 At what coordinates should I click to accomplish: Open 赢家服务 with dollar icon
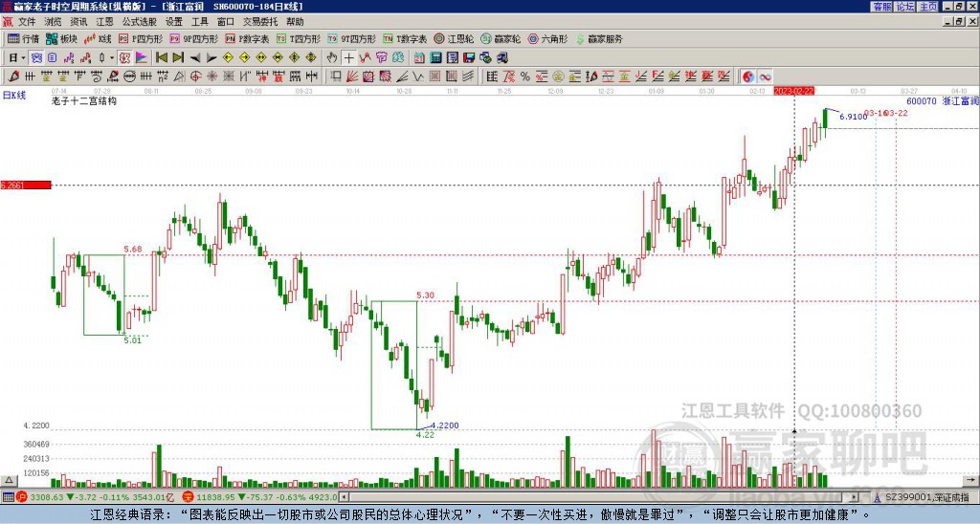pyautogui.click(x=599, y=38)
